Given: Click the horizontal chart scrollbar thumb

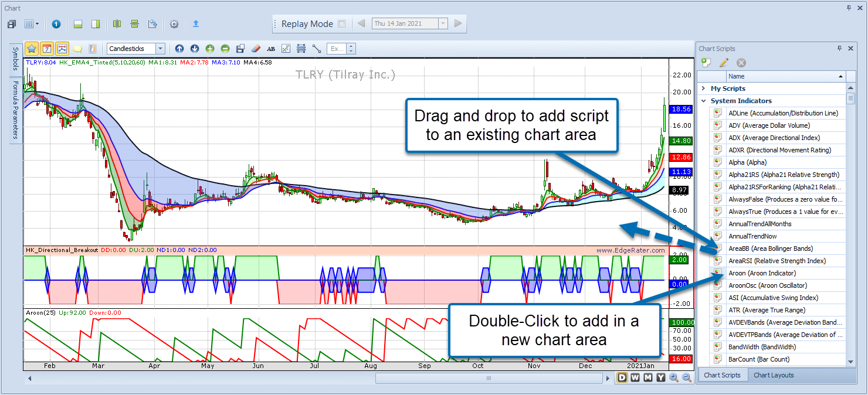Looking at the screenshot, I should pos(489,378).
